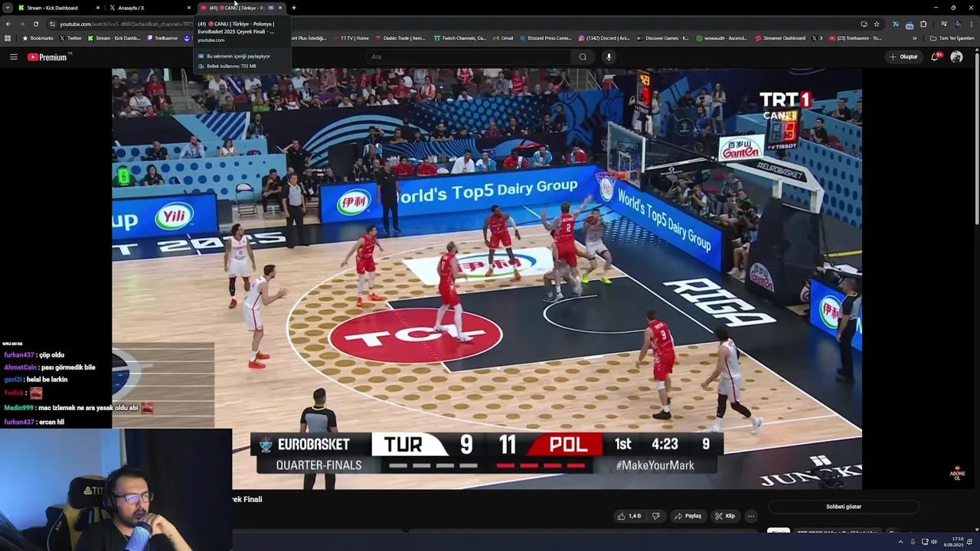Create a clip with the Klip button
This screenshot has height=551, width=980.
(725, 516)
